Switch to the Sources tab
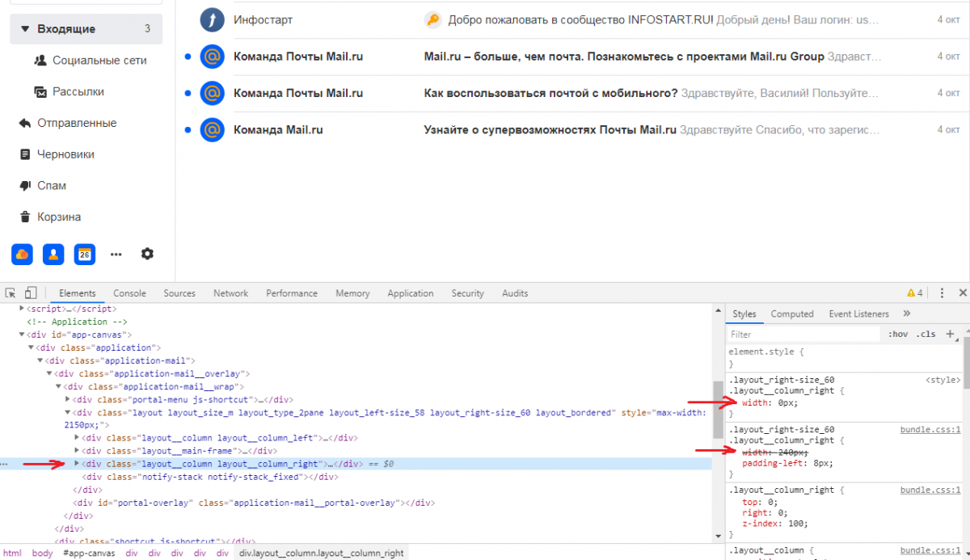The image size is (970, 560). (179, 293)
